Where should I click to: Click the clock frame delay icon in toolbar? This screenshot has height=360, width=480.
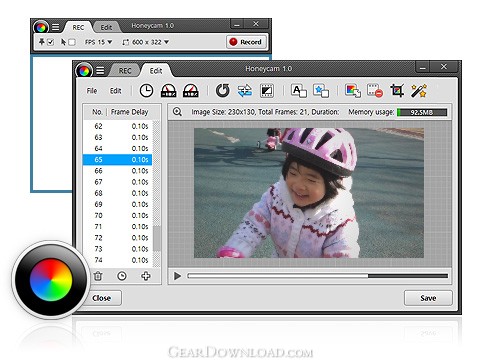pos(146,91)
